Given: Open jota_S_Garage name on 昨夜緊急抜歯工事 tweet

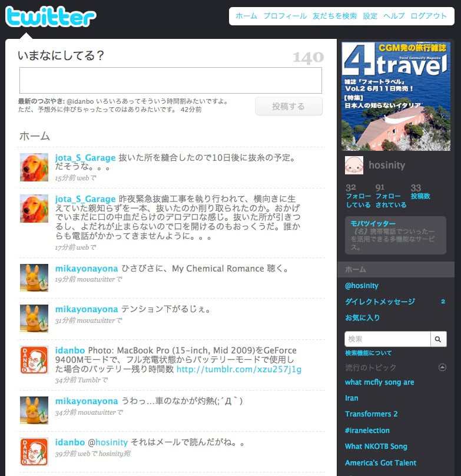Looking at the screenshot, I should (x=85, y=199).
